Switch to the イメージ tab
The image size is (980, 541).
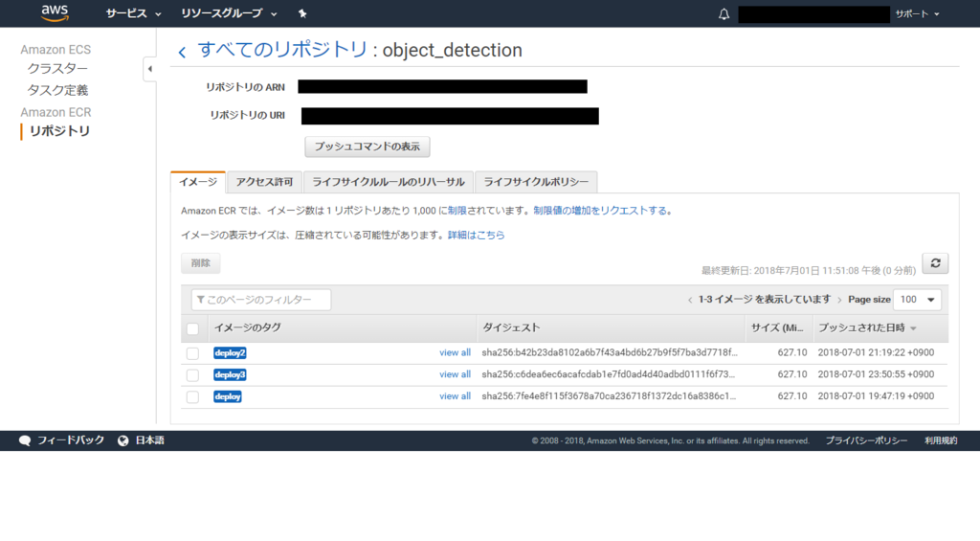198,182
